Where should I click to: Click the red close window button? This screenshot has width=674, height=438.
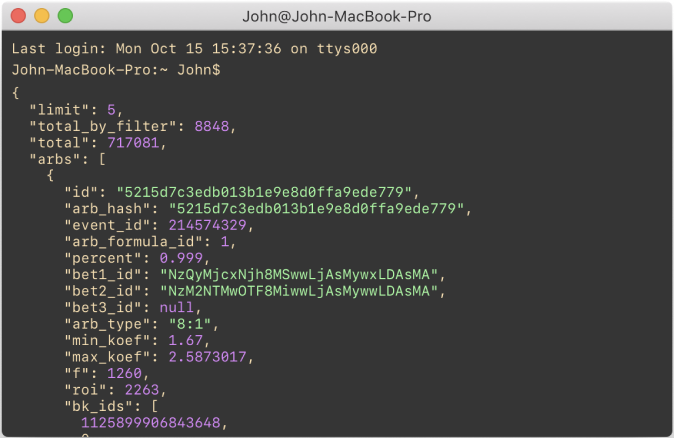tap(18, 17)
